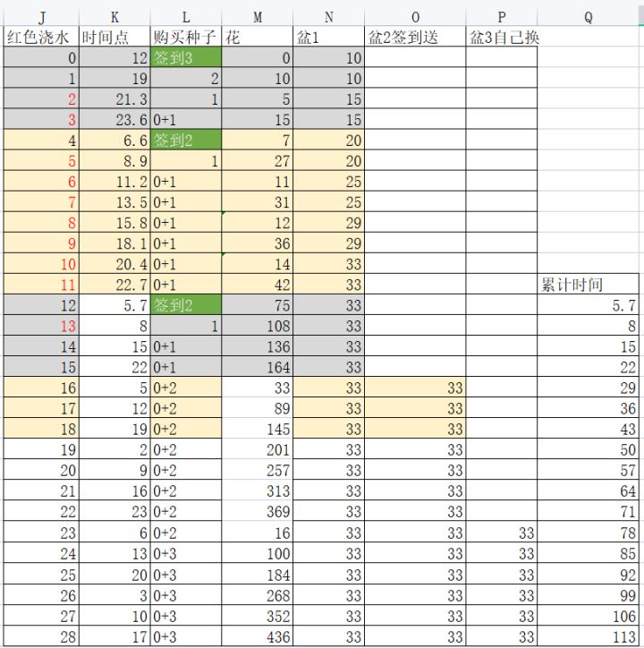Select column L header
The image size is (644, 648).
[x=186, y=17]
